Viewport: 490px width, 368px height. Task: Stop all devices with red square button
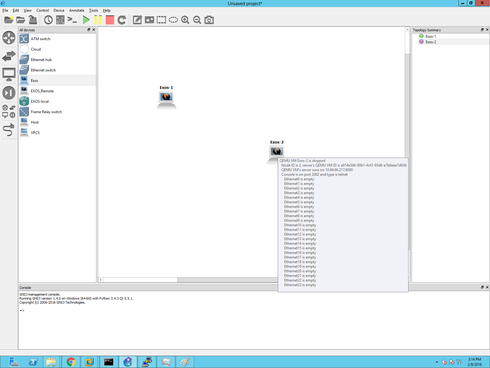click(110, 20)
